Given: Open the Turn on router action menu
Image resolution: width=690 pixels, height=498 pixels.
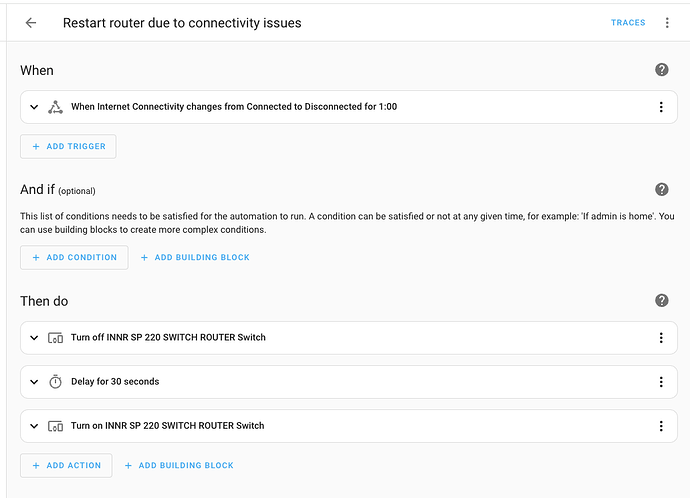Looking at the screenshot, I should (661, 426).
